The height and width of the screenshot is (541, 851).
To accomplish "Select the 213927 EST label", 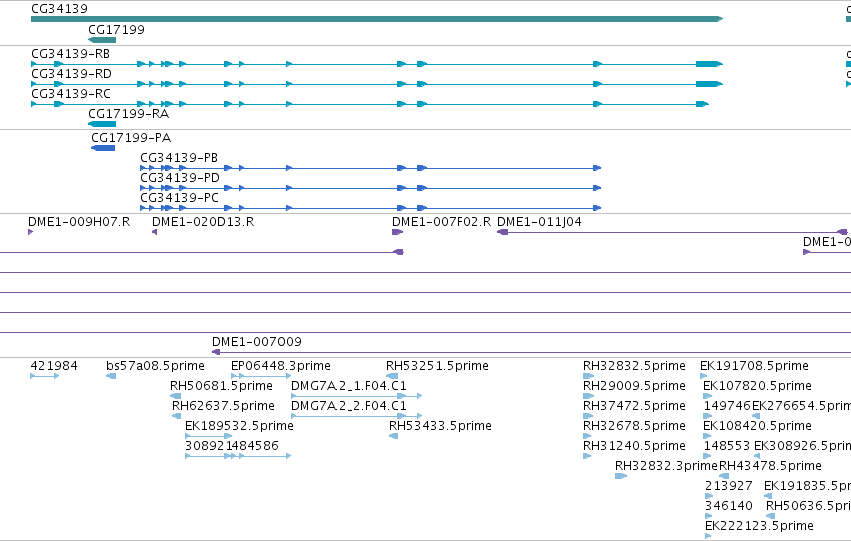I will 729,486.
